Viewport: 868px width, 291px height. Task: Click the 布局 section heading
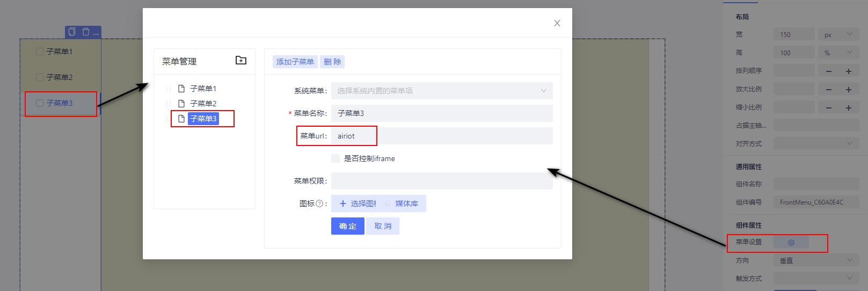coord(742,17)
